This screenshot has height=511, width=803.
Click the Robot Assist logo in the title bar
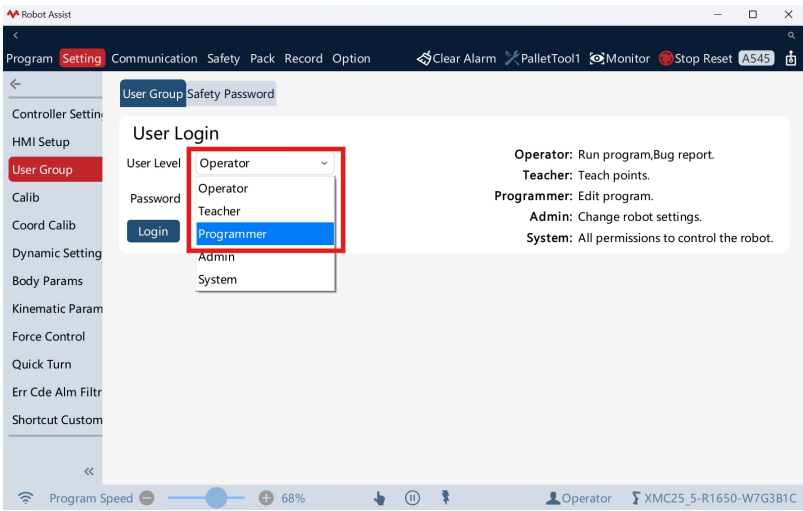pos(13,14)
